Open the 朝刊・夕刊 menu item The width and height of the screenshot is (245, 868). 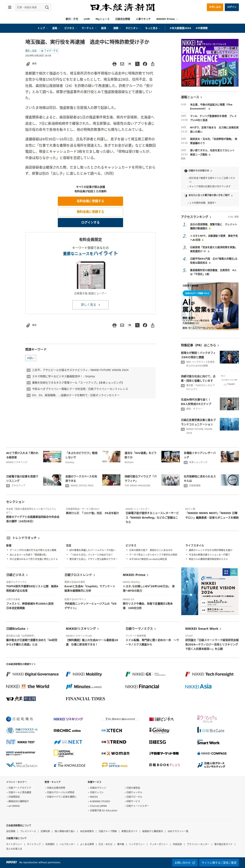pos(72,19)
